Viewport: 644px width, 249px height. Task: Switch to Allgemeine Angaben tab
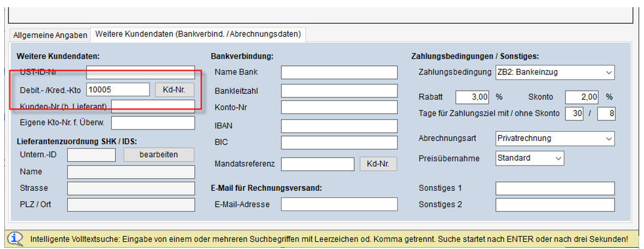(x=50, y=34)
